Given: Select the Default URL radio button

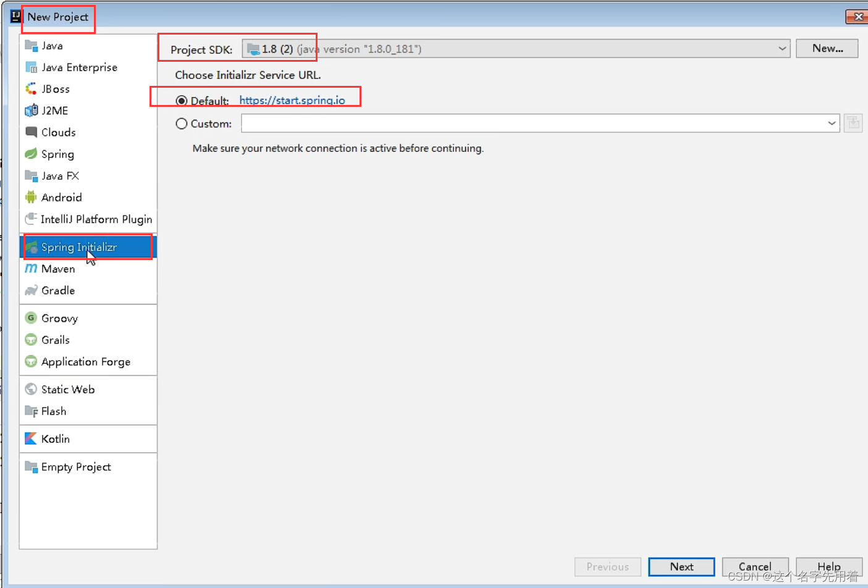Looking at the screenshot, I should 182,101.
